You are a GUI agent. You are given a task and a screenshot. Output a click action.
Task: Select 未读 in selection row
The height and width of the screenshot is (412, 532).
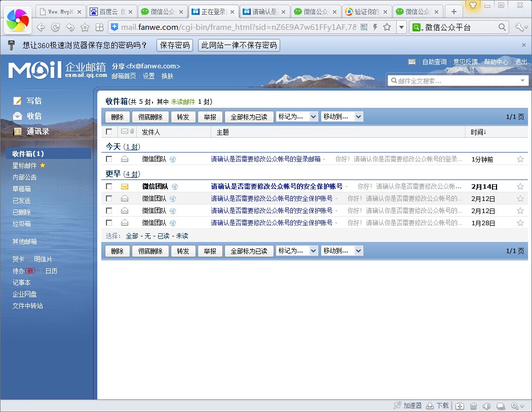[182, 236]
